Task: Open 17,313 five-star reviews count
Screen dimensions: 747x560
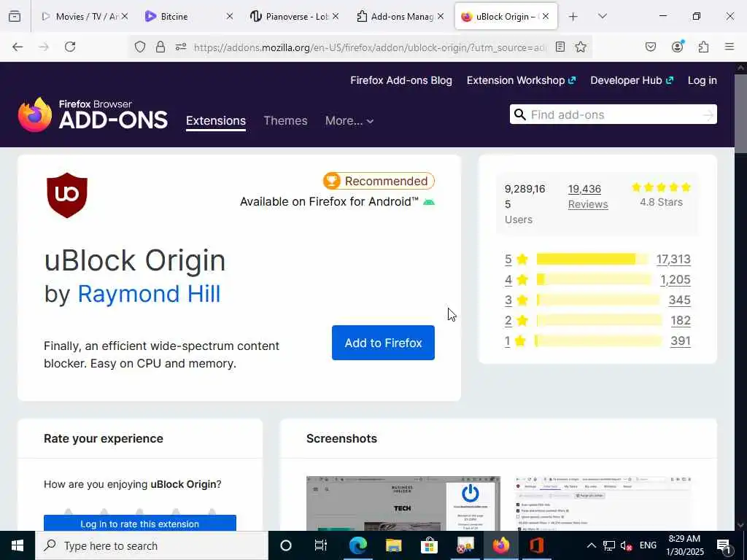Action: (x=673, y=259)
